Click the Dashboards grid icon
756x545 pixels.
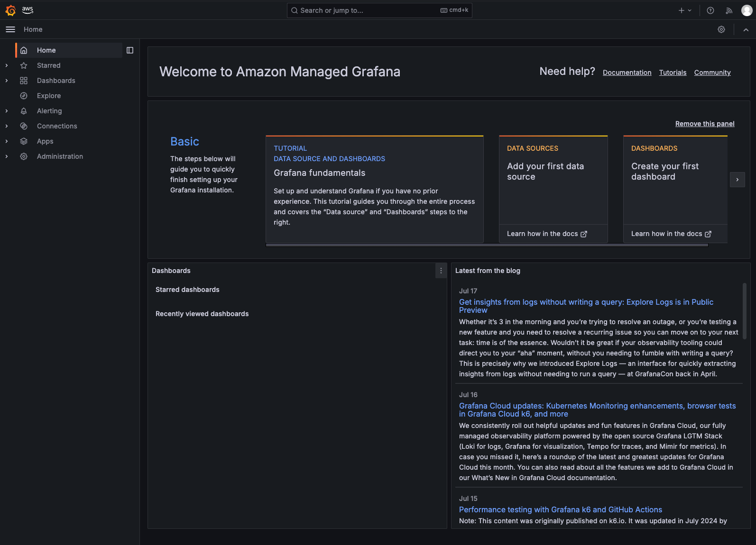(24, 81)
